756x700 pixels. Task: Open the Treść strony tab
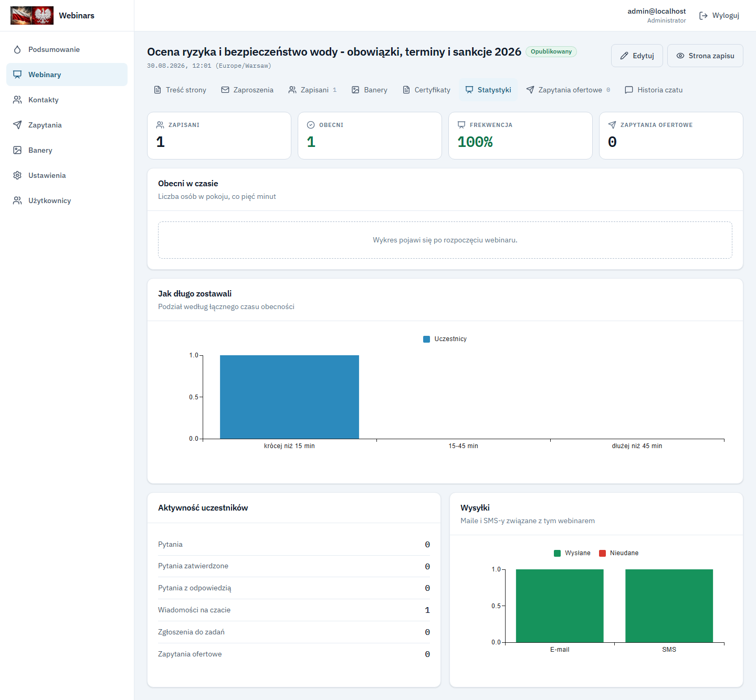(x=180, y=90)
